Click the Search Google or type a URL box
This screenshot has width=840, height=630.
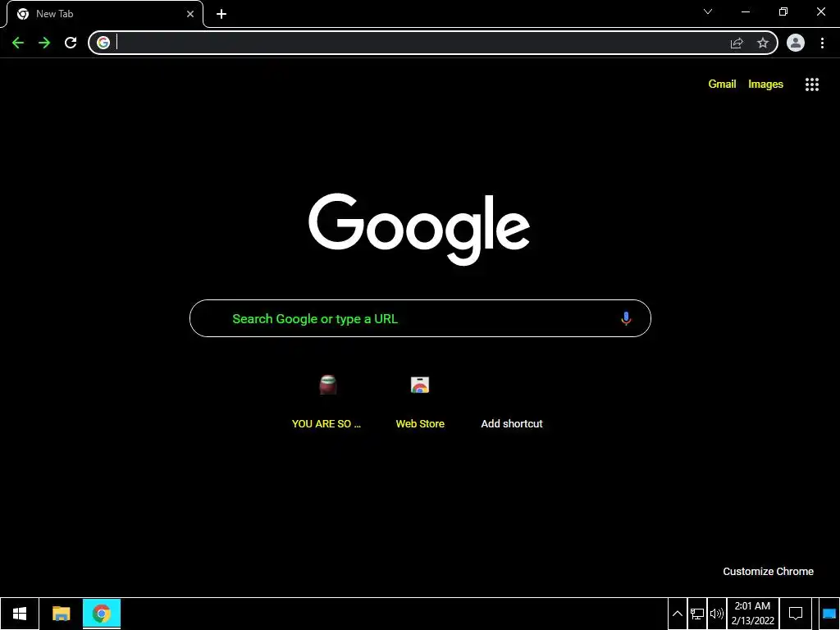[420, 318]
